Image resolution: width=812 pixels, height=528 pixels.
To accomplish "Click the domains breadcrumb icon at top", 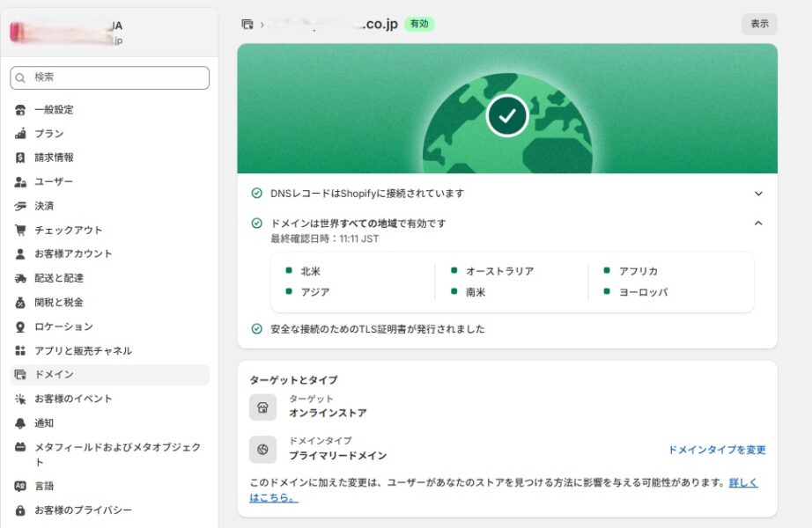I will 247,25.
